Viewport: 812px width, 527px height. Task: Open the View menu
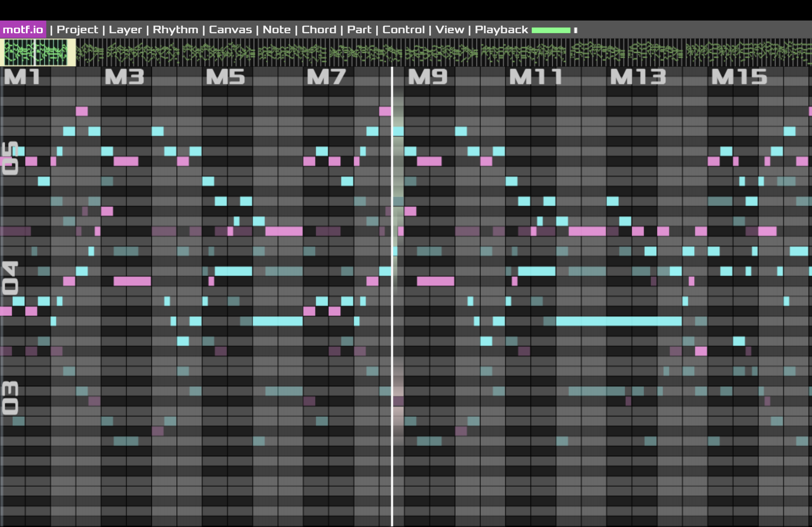[x=450, y=30]
